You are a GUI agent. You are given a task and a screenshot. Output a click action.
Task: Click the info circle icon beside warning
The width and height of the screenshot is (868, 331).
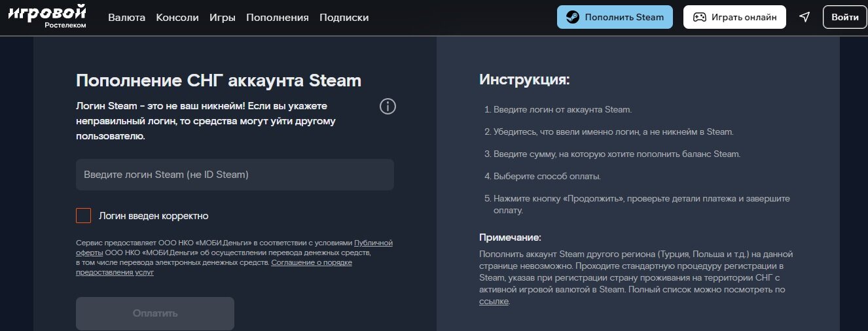pos(388,107)
